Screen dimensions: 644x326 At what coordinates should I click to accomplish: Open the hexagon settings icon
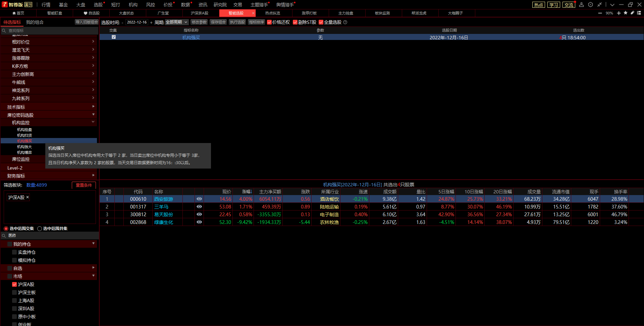click(x=591, y=5)
